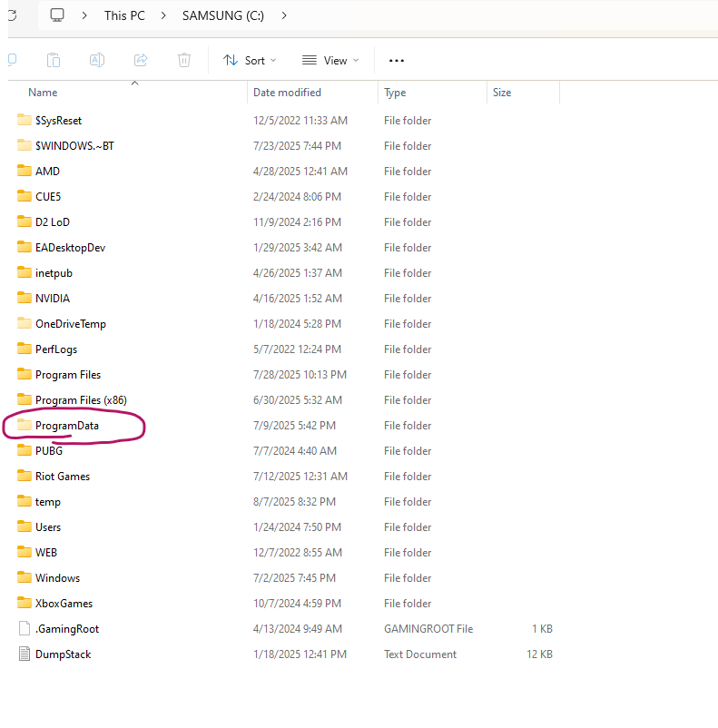Click the 12 KB size value

pos(539,654)
